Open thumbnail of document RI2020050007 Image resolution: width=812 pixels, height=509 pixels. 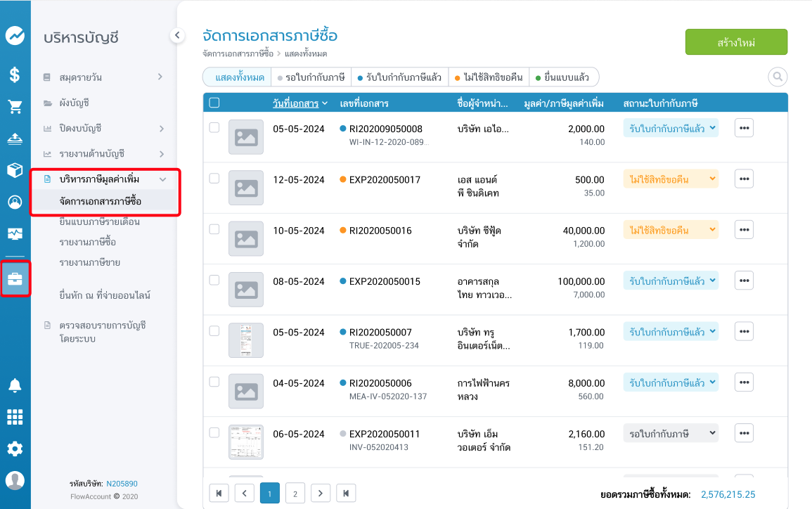(x=246, y=340)
